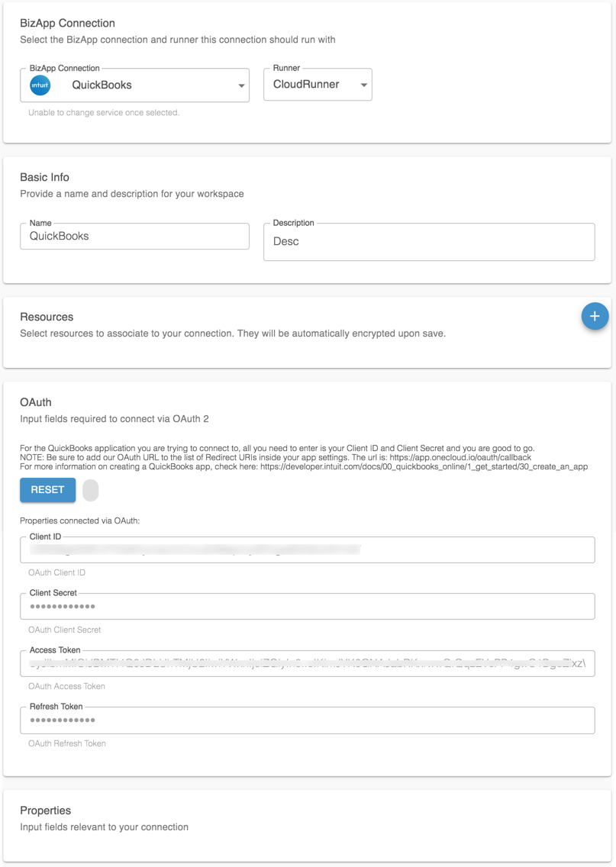Click the Intuit QuickBooks logo icon
Viewport: 616px width, 867px height.
pyautogui.click(x=40, y=85)
